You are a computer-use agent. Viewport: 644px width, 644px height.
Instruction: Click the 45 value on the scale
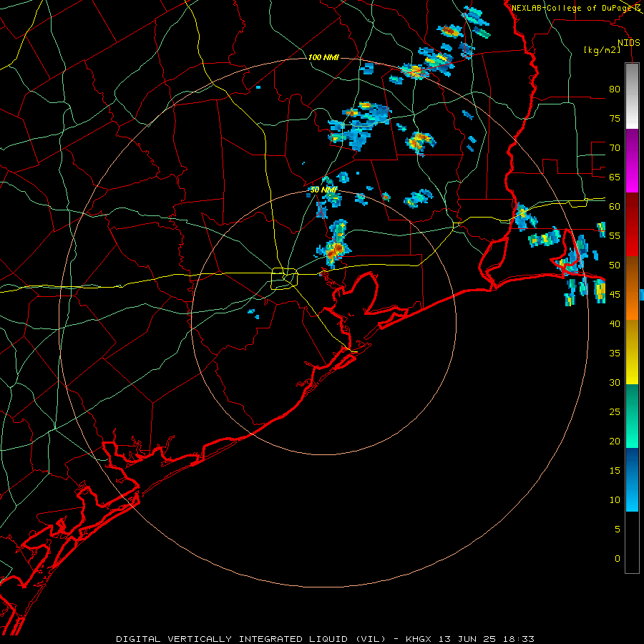click(x=615, y=295)
